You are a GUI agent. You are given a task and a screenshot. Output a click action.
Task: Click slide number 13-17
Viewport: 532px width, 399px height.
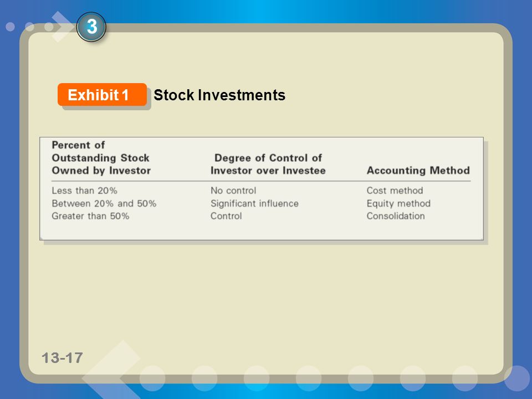62,358
